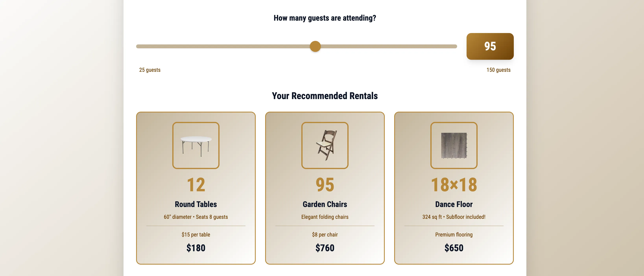The width and height of the screenshot is (644, 276).
Task: Click the garden chair product image
Action: [325, 145]
